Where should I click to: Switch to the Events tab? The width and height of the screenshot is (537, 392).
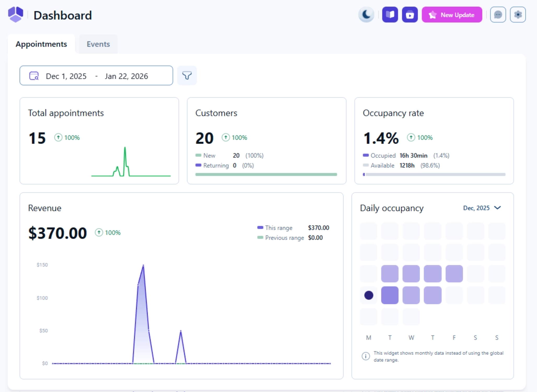(98, 44)
